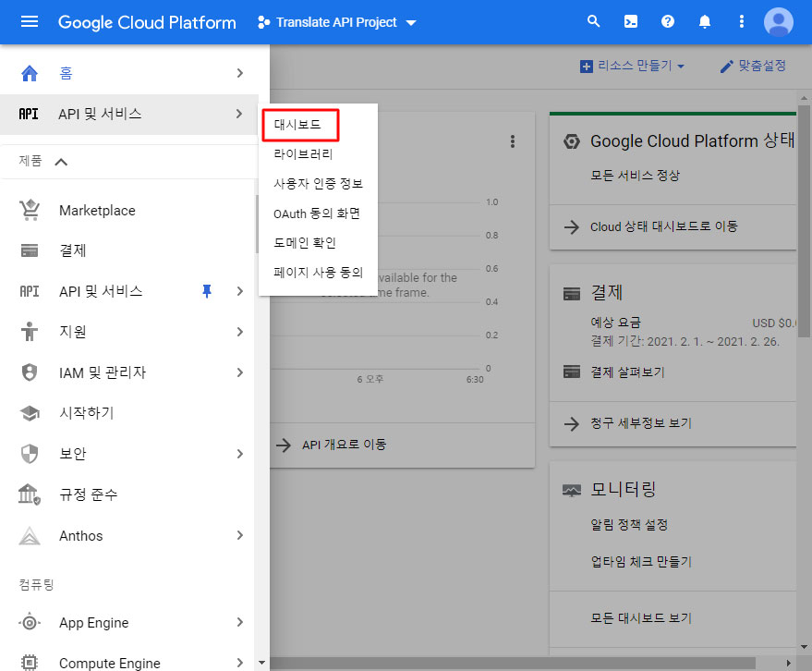Click the page vertical scrollbar thumb
Screen dimensions: 812x671
pos(804,221)
